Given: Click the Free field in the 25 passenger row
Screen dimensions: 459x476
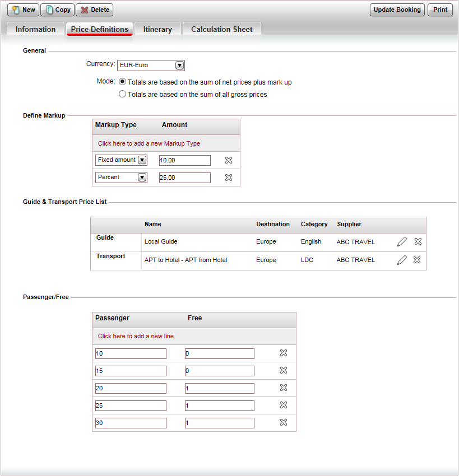Looking at the screenshot, I should [x=220, y=405].
